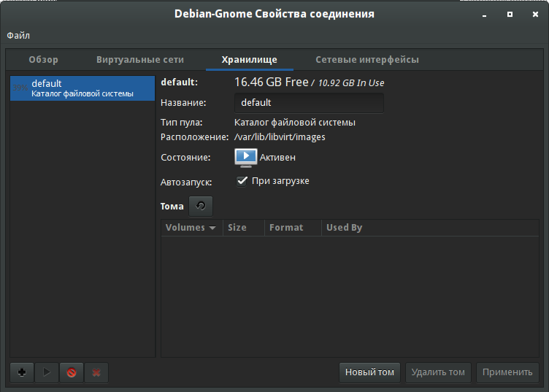Start the pool using the play icon
The width and height of the screenshot is (549, 392).
47,372
